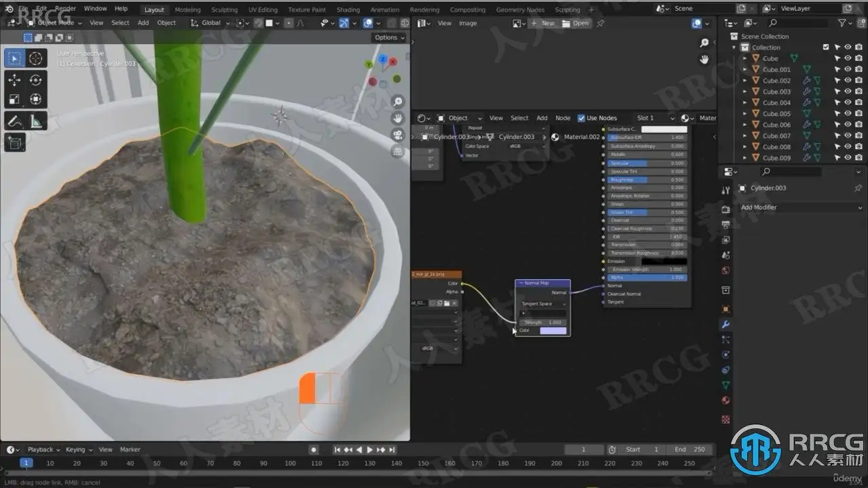The height and width of the screenshot is (488, 868).
Task: Open the Texture properties checker tab
Action: pos(726,420)
